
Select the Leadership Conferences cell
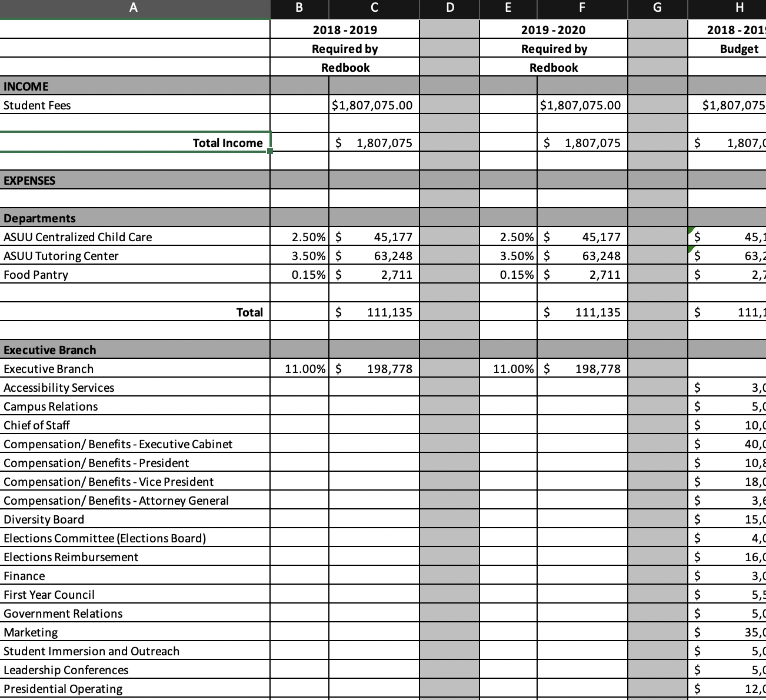tap(135, 669)
